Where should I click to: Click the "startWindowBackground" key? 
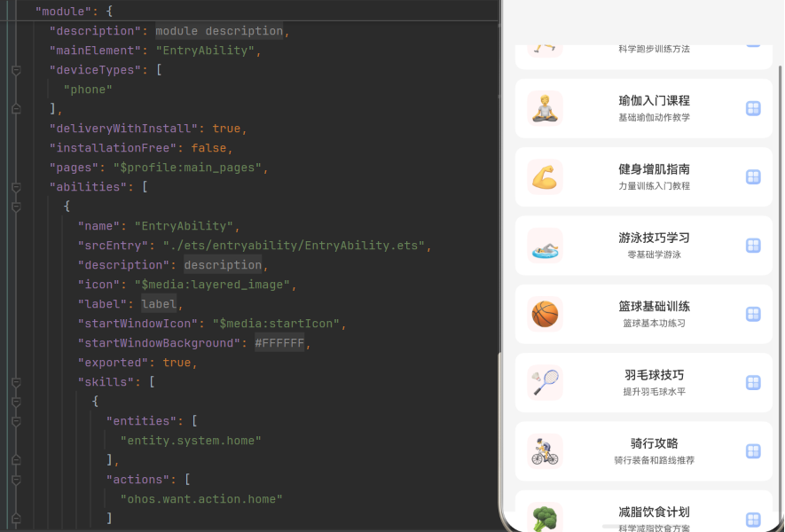(159, 343)
